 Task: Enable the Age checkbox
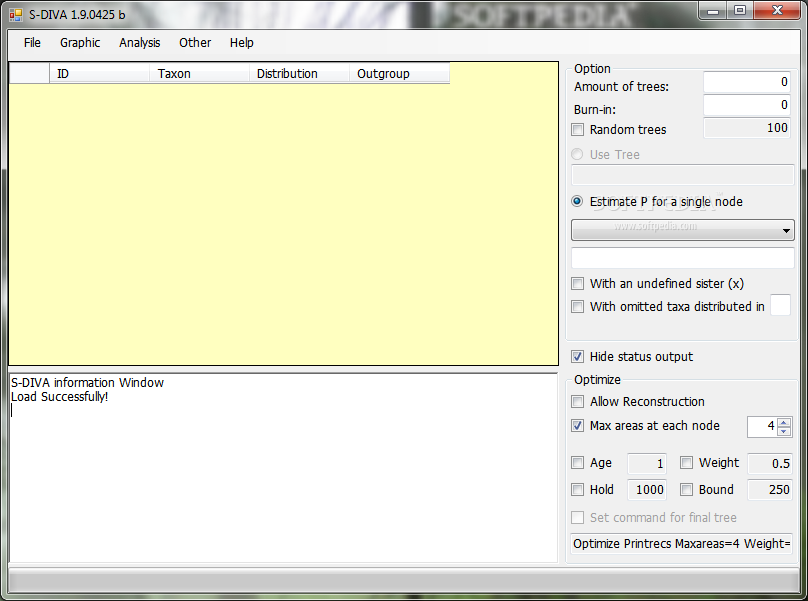pos(578,463)
